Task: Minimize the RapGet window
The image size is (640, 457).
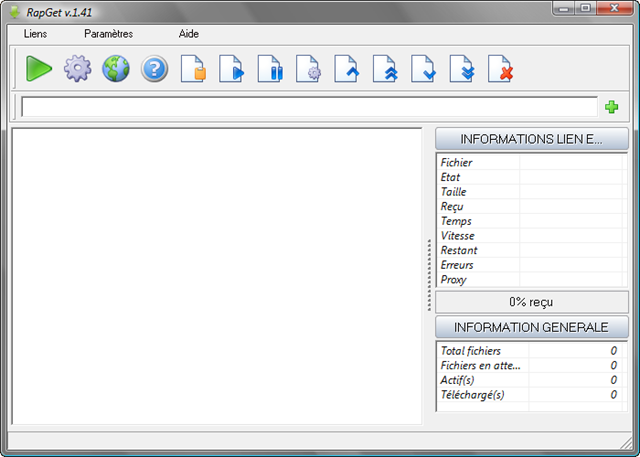Action: [x=564, y=8]
